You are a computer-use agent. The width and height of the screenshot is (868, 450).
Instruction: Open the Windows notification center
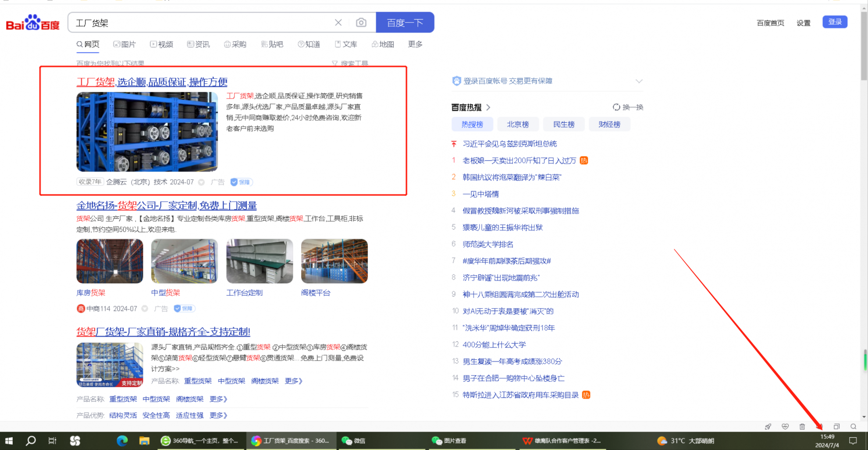853,441
